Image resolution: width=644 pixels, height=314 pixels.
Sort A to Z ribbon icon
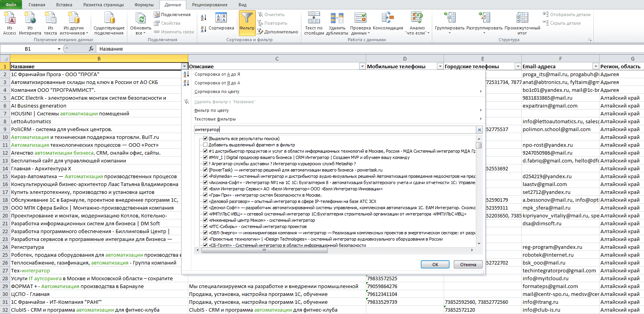[x=204, y=18]
